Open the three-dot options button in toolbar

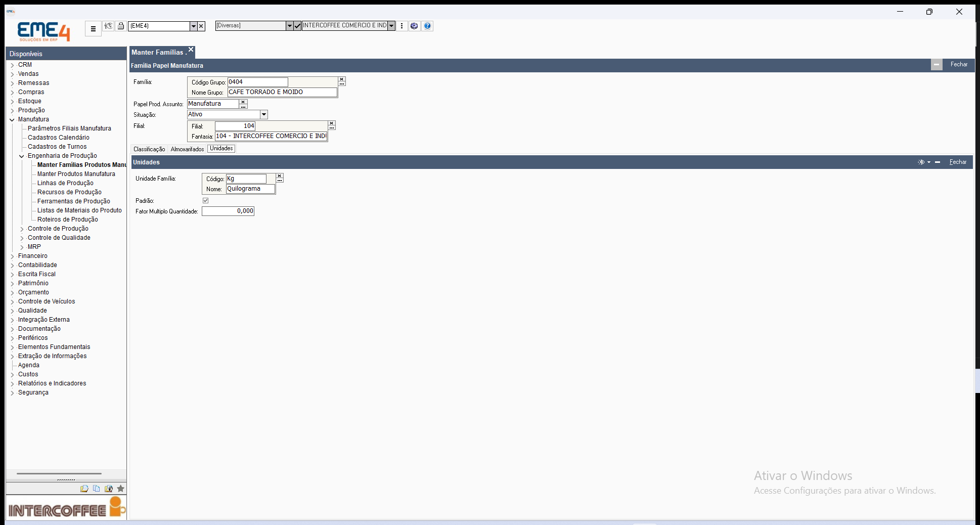point(402,26)
